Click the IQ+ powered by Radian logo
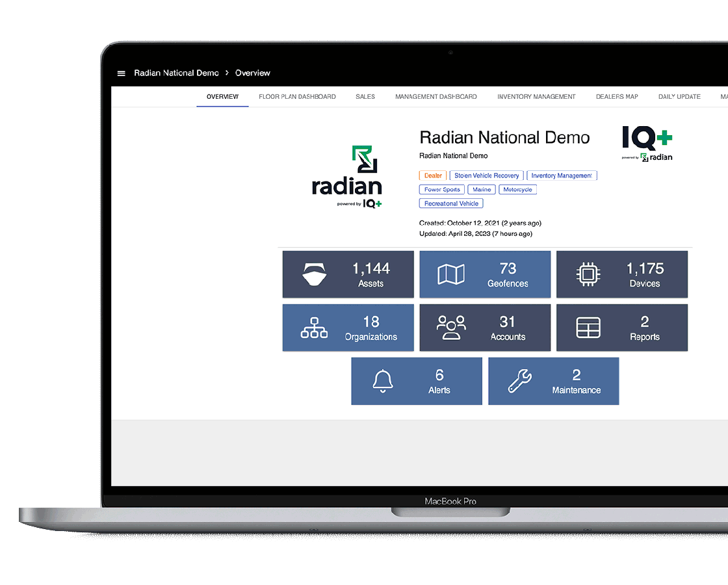Viewport: 728px width, 585px height. (647, 144)
